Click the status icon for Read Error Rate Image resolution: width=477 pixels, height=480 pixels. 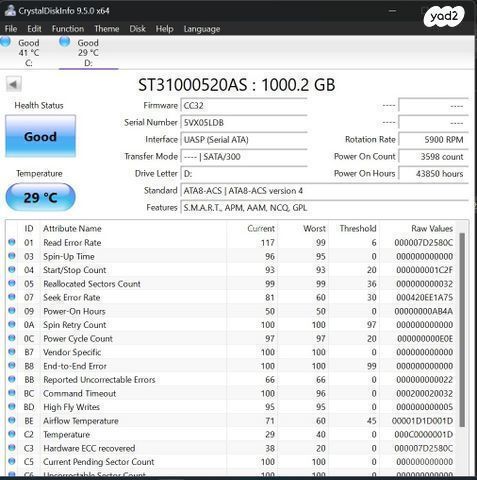[12, 242]
